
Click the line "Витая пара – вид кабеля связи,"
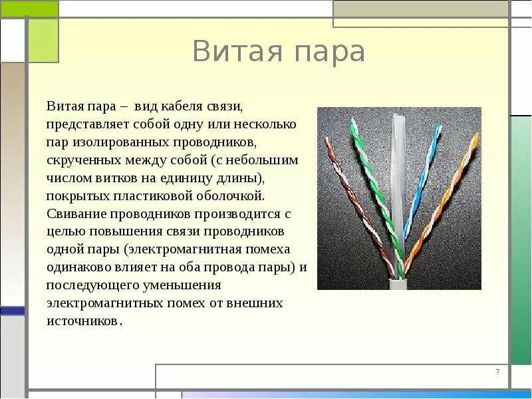144,106
